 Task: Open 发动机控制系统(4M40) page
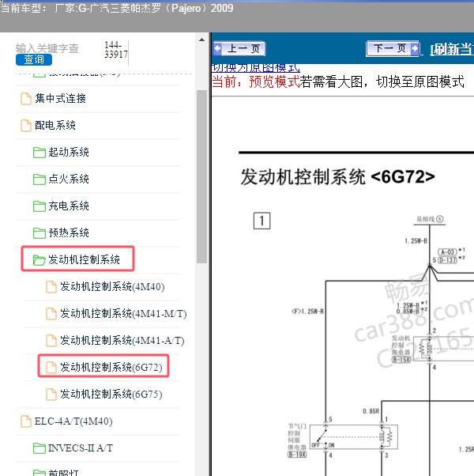point(112,286)
